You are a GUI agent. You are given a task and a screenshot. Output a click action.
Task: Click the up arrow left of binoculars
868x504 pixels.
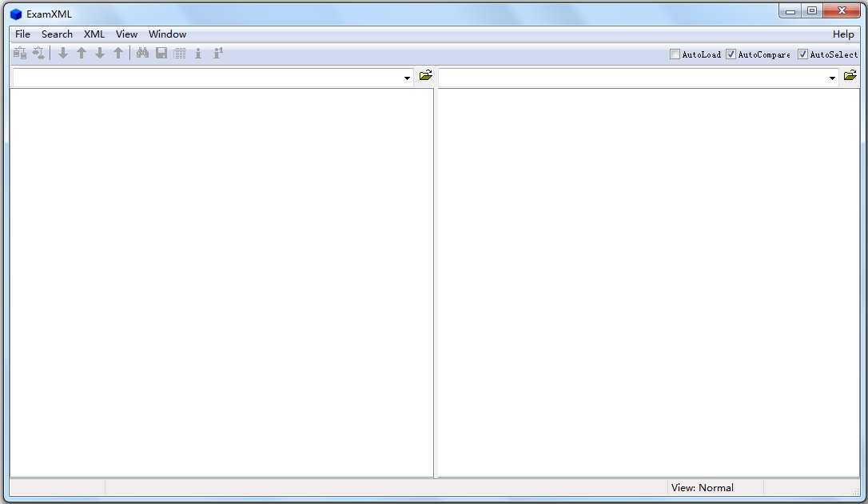click(x=118, y=53)
